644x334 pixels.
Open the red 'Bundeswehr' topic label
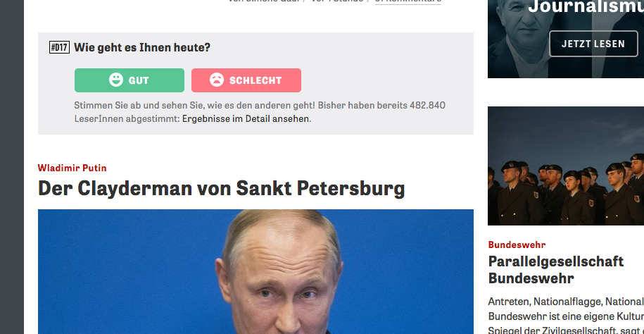517,245
